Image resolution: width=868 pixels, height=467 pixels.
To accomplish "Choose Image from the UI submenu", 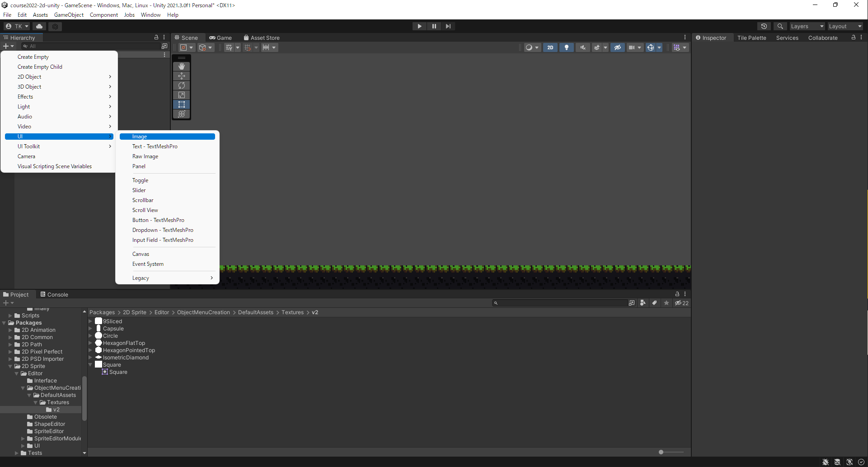I will [167, 137].
